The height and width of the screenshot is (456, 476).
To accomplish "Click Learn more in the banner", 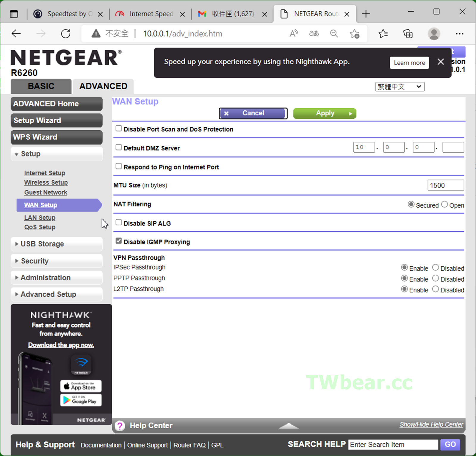I will click(409, 63).
